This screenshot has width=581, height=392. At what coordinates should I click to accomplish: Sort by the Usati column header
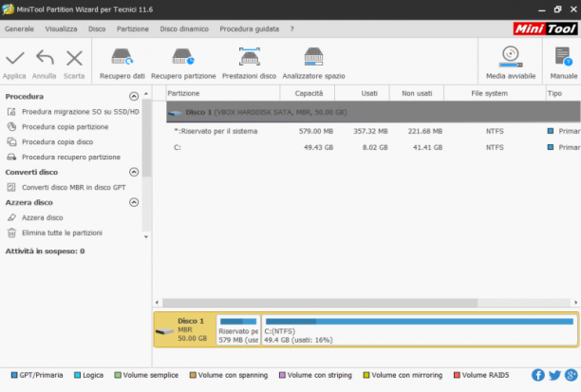[362, 93]
